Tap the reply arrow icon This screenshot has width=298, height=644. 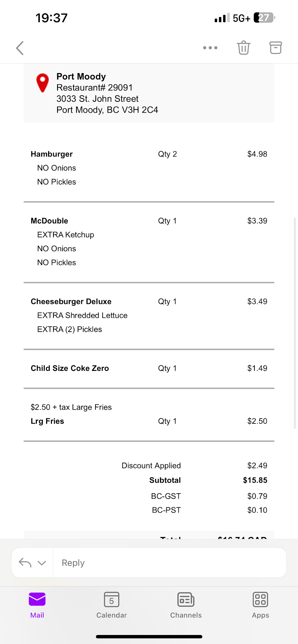pyautogui.click(x=25, y=563)
